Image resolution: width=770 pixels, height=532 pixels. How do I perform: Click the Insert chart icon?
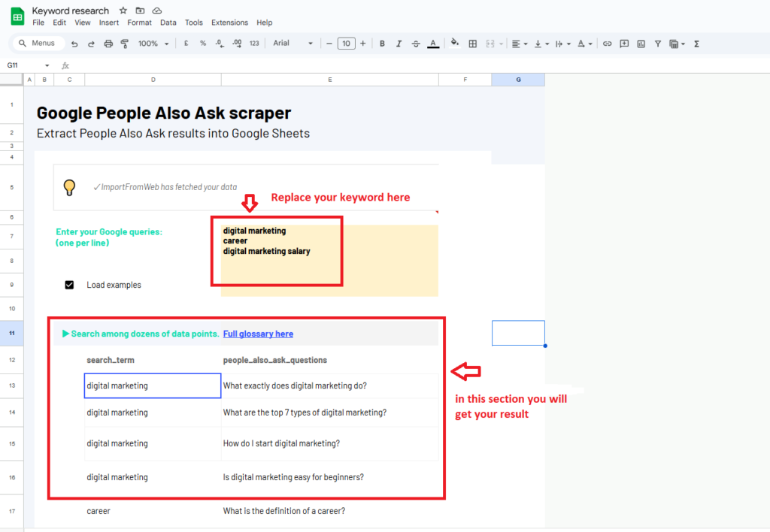[641, 44]
